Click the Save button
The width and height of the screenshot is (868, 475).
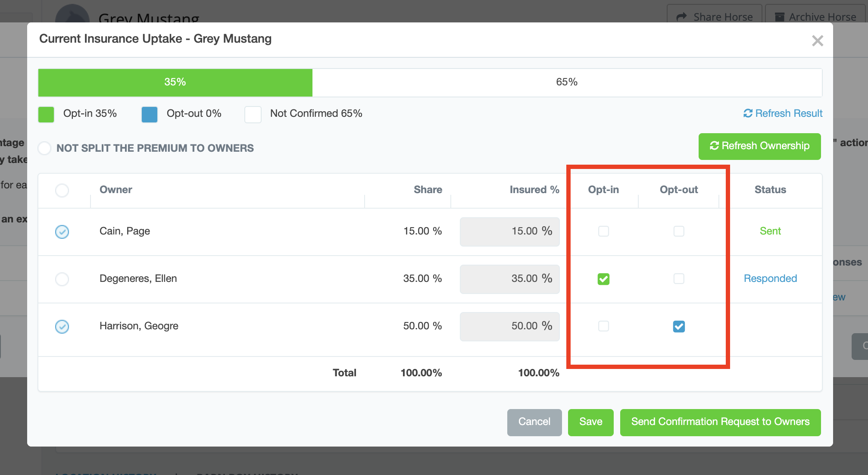[590, 422]
